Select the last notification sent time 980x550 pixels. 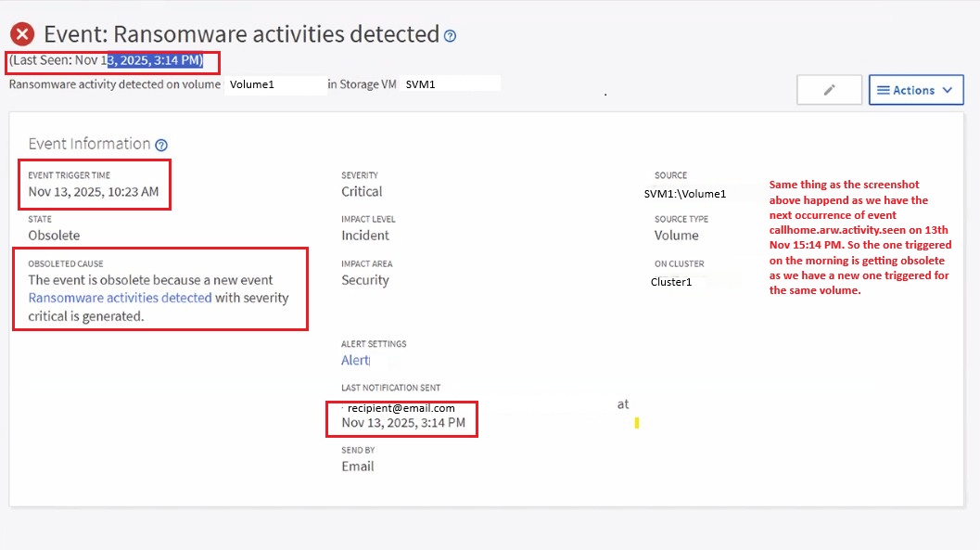click(x=403, y=423)
